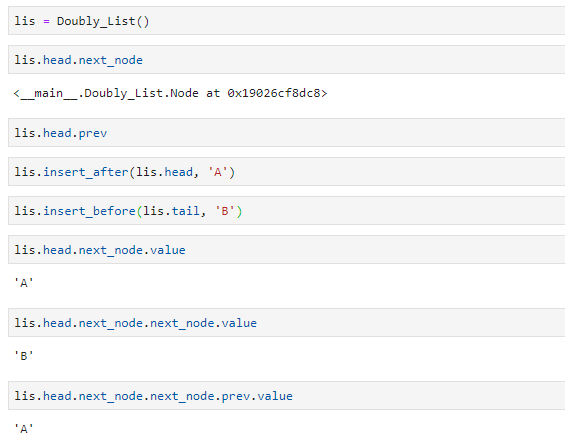Viewport: 565px width, 447px height.
Task: Click the output text 'B'
Action: tap(24, 356)
